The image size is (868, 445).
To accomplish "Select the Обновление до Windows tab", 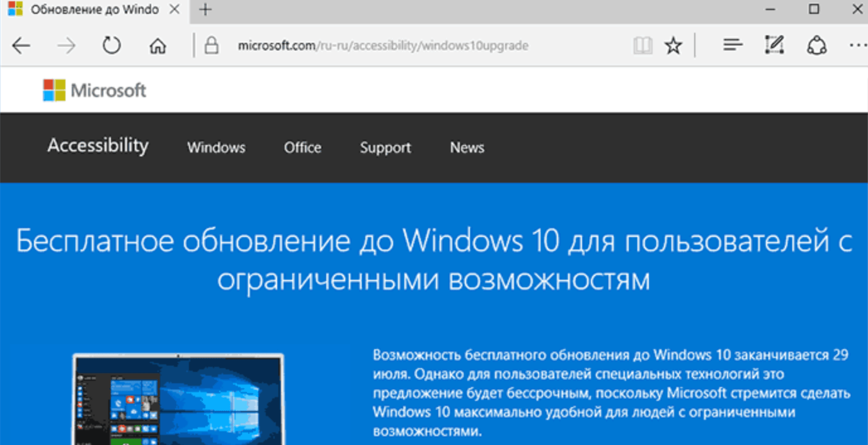I will 94,10.
